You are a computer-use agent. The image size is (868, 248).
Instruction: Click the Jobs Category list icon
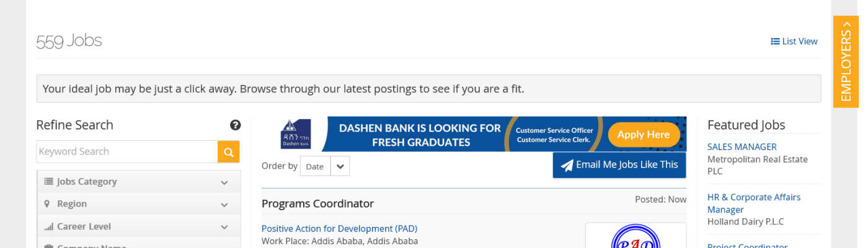point(48,182)
